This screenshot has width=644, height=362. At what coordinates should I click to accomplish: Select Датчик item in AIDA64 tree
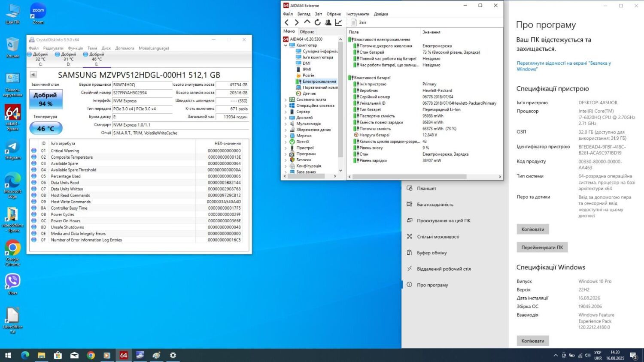pyautogui.click(x=309, y=94)
